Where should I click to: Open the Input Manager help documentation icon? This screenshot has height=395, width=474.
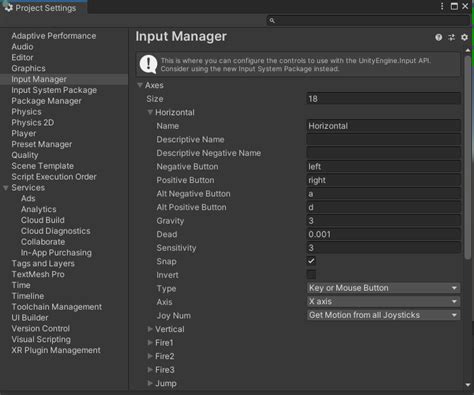tap(438, 37)
